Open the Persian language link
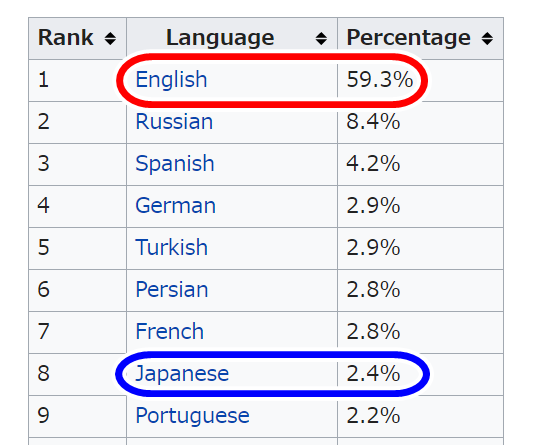The image size is (537, 445). coord(172,289)
